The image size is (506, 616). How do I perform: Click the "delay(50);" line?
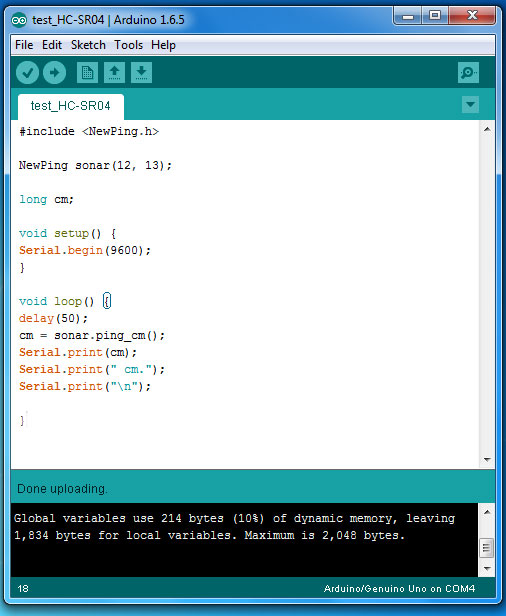[53, 319]
